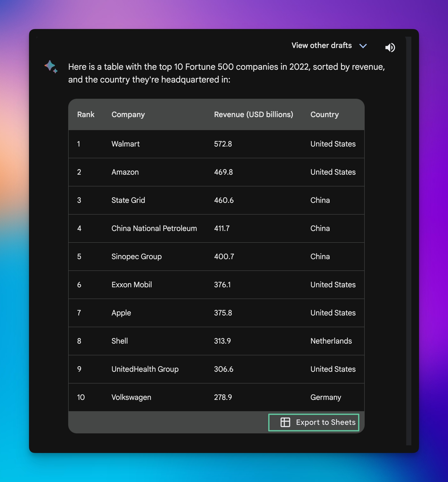Click the Netherlands country cell

tap(331, 341)
